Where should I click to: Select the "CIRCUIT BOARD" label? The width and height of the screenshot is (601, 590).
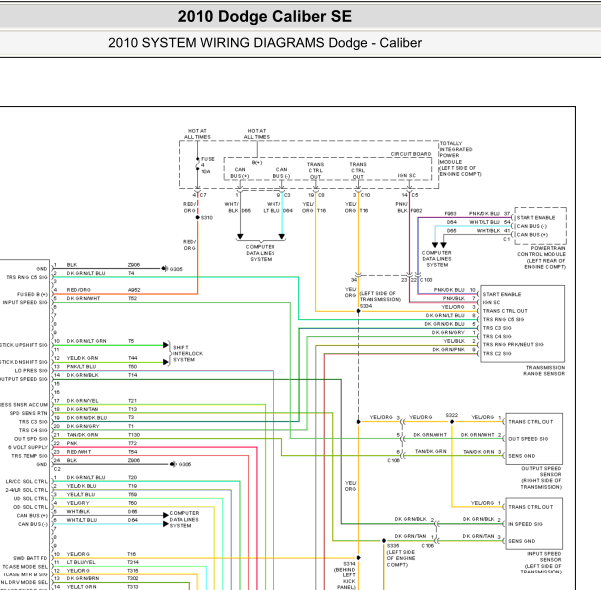(411, 154)
